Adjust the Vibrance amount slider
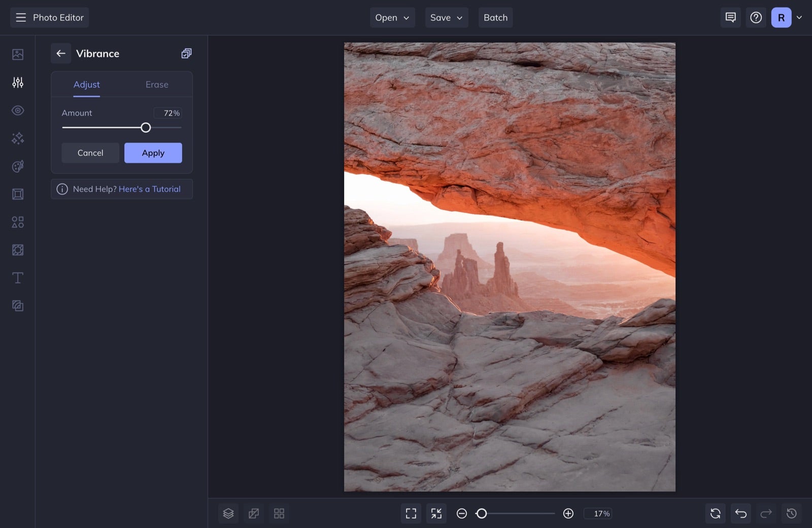Screen dimensions: 812x528 pyautogui.click(x=146, y=127)
